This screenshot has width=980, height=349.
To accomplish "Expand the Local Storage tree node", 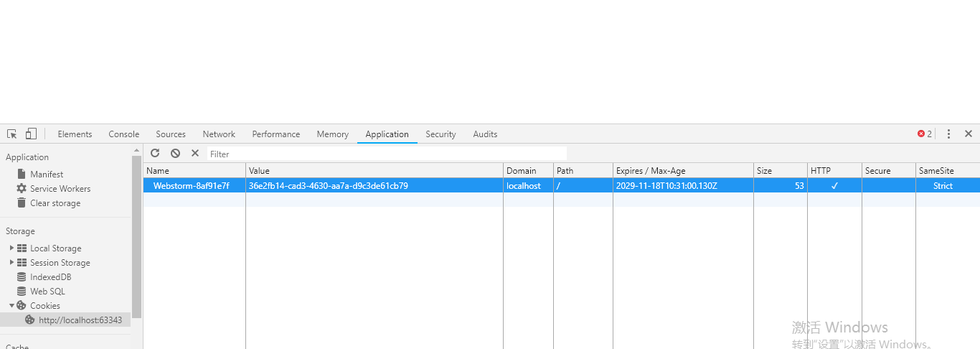I will [11, 248].
